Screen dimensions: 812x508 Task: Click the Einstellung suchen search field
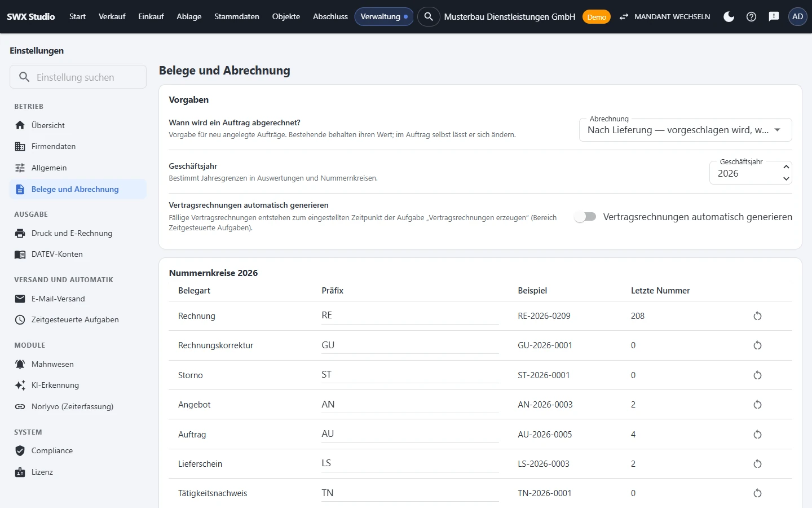[x=78, y=77]
